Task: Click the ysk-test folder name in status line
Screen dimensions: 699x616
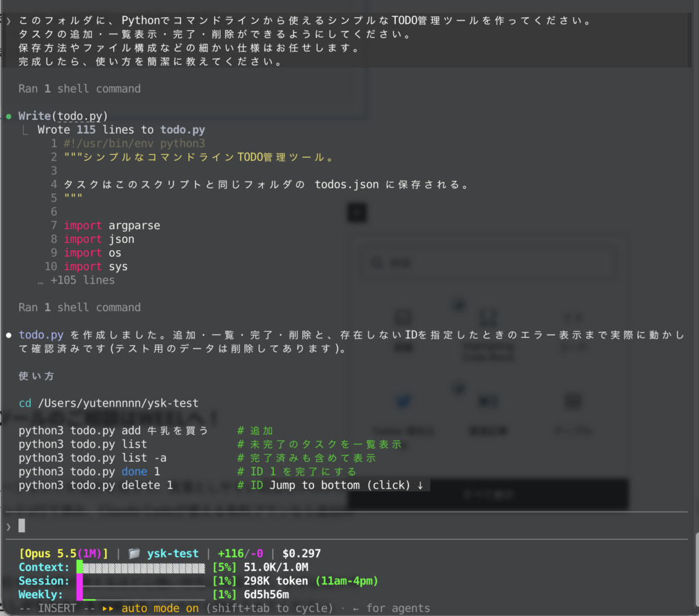Action: (173, 554)
